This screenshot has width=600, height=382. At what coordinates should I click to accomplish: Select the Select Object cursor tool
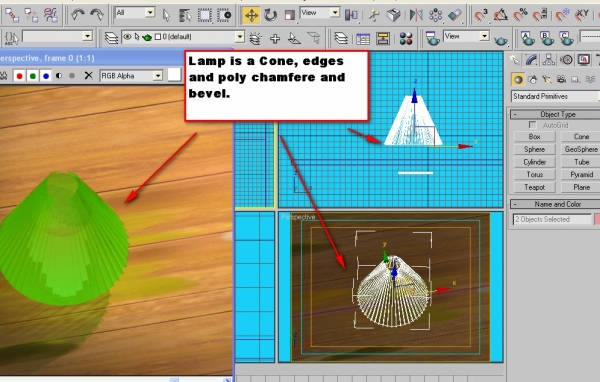coord(166,15)
